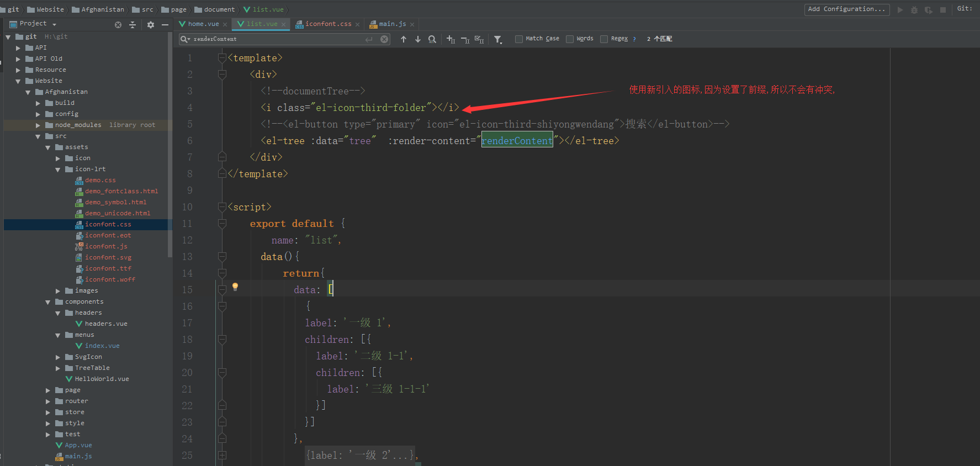Switch to main.js tab
Viewport: 980px width, 466px height.
click(x=392, y=24)
